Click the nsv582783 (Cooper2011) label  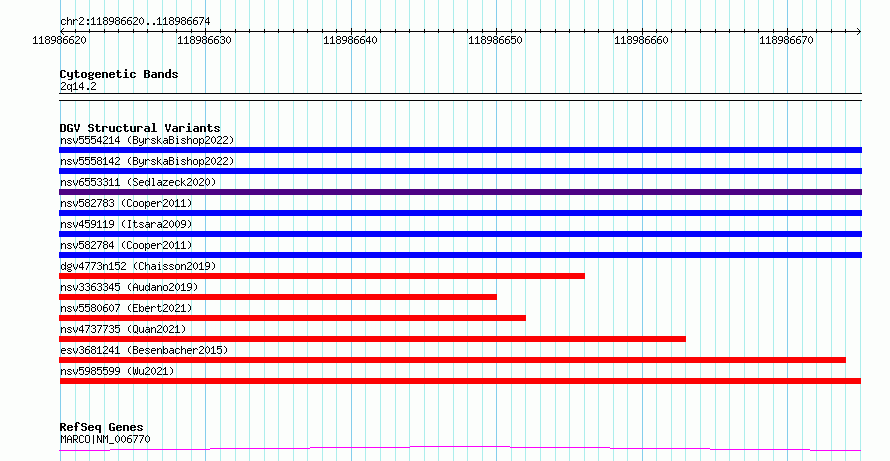[x=126, y=203]
